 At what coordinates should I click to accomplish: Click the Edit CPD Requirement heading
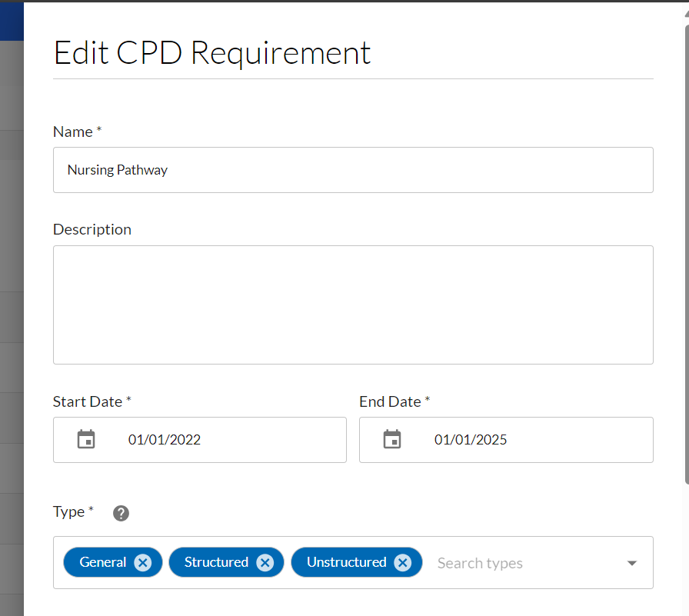point(211,52)
